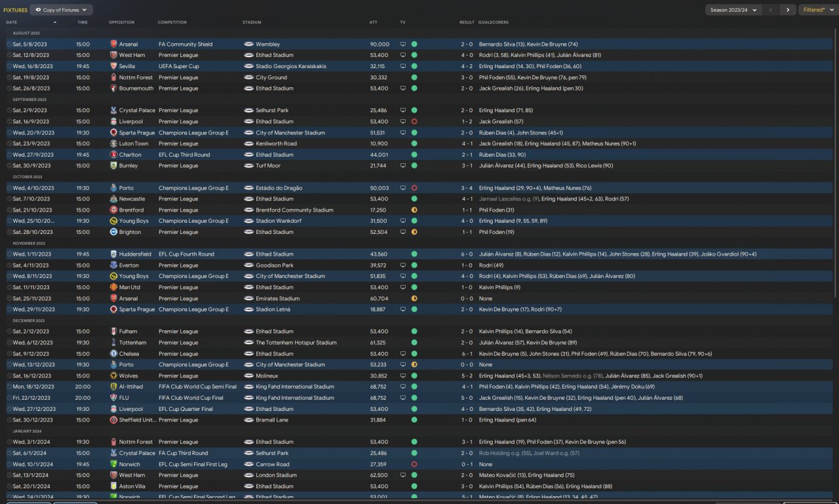Click the Sevilla club badge
Viewport: 839px width, 504px height.
tap(113, 66)
